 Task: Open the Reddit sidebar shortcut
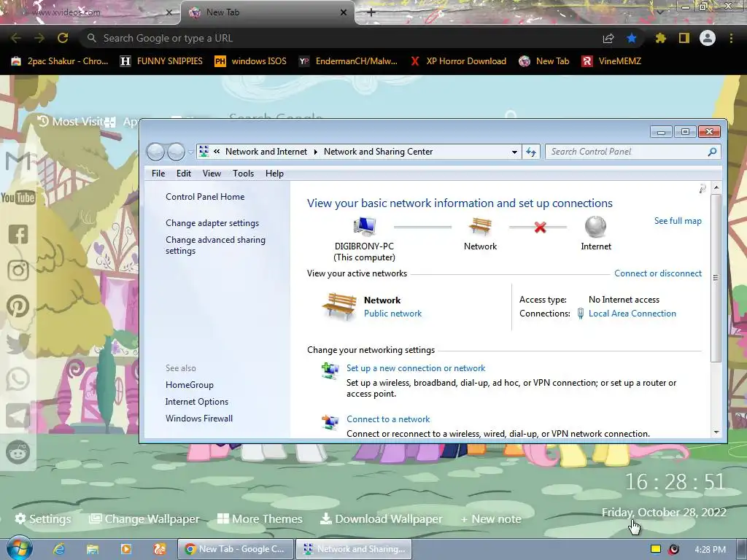point(18,452)
